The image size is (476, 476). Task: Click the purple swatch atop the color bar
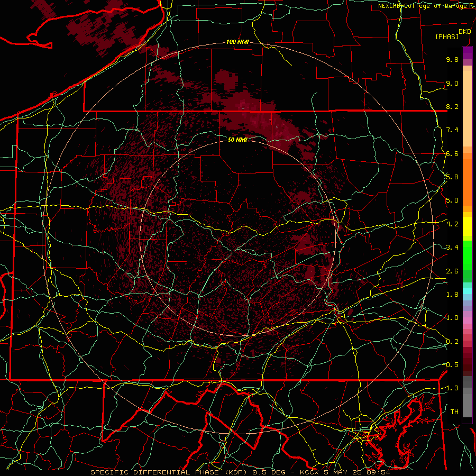pos(467,53)
